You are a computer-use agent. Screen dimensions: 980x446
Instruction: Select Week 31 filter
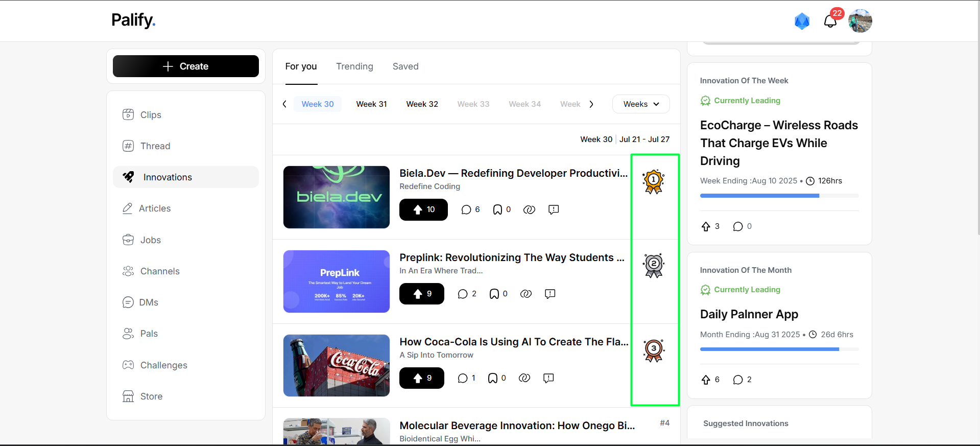371,104
